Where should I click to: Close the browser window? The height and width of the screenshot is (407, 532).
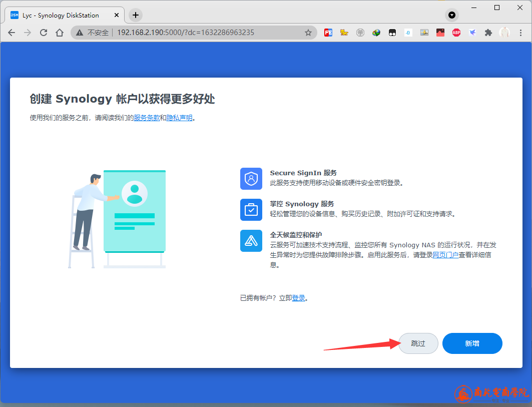coord(520,8)
